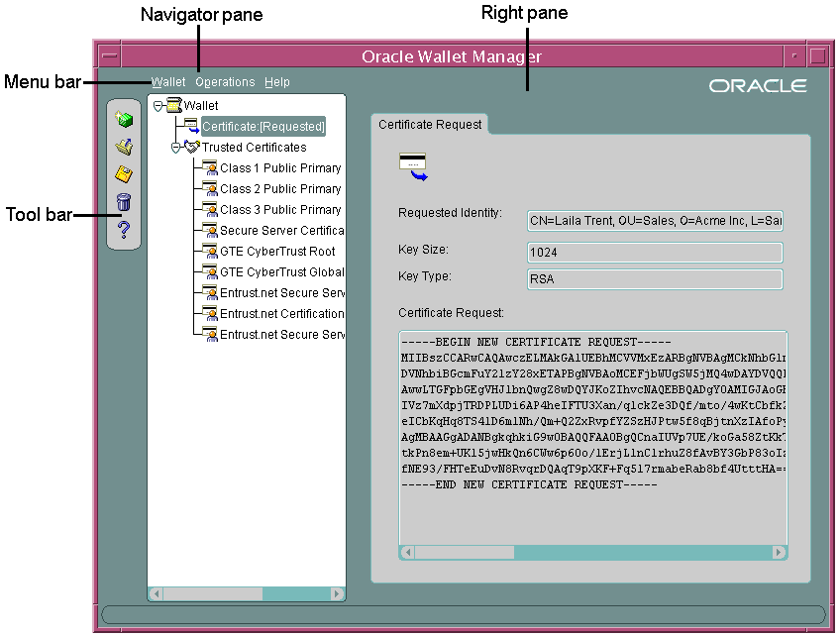The width and height of the screenshot is (840, 636).
Task: Click the Requested Identity text field
Action: coord(655,220)
